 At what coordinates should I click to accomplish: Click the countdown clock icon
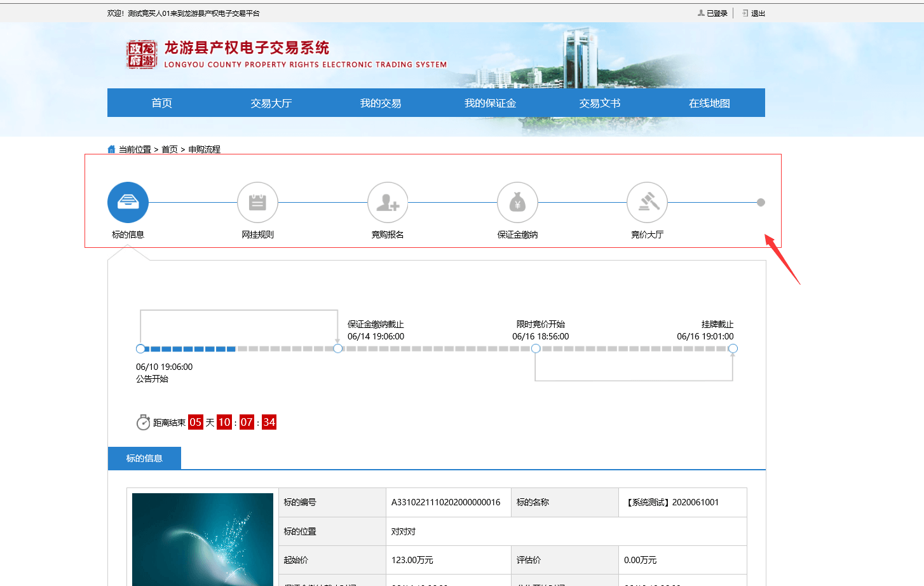coord(143,423)
